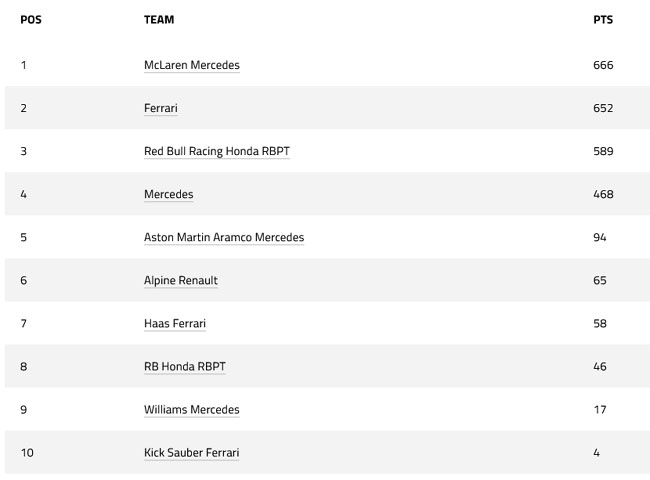
Task: Click position number 5 cell
Action: [x=24, y=238]
